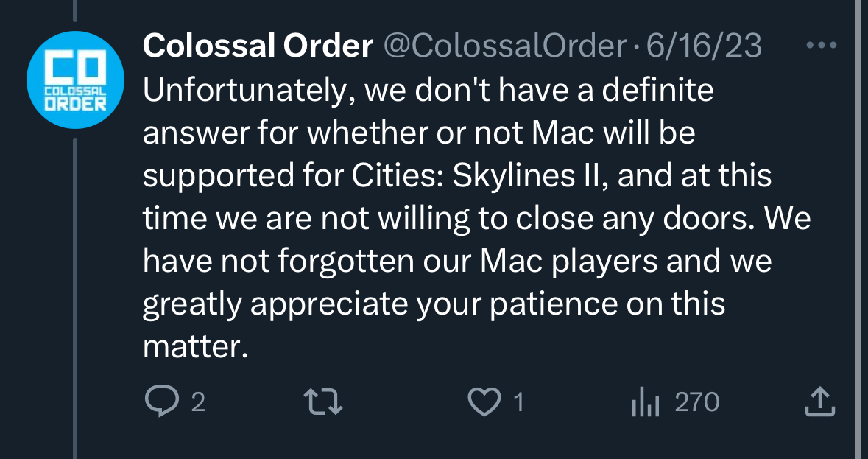Open the @ColossalOrder handle link
The image size is (868, 459).
504,46
